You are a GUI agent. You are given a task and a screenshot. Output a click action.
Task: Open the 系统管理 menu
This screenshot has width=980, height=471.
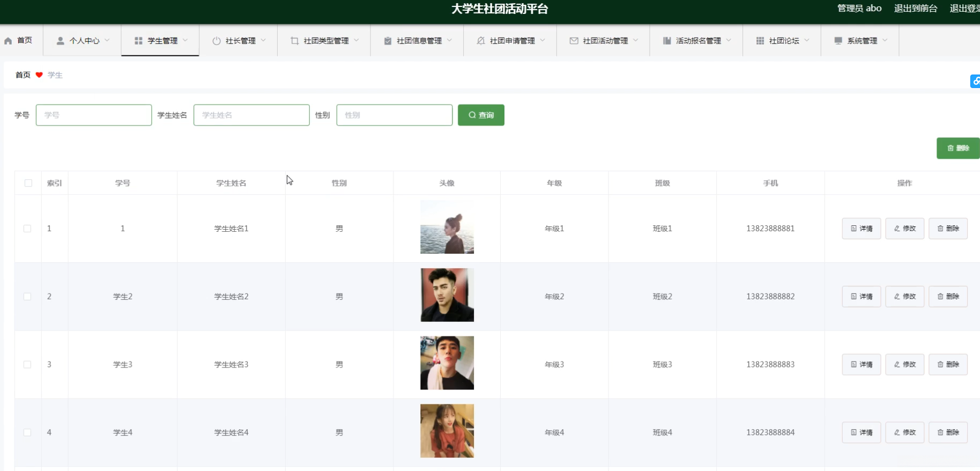coord(860,41)
